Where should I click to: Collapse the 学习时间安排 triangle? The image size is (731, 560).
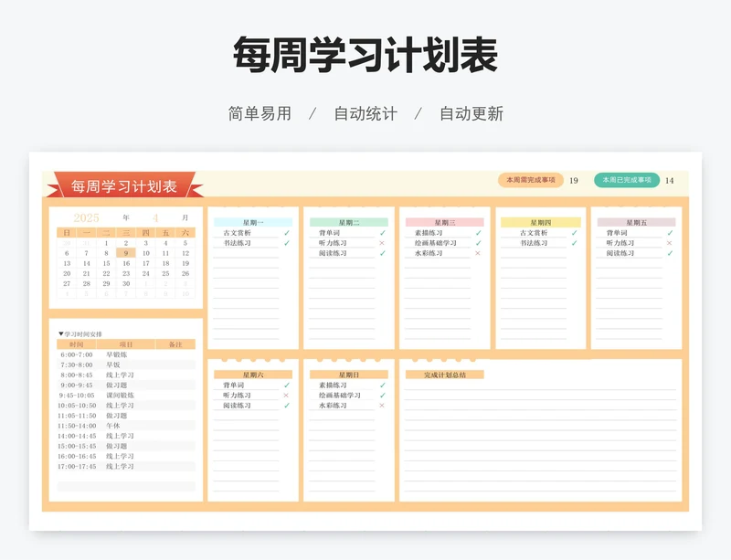click(x=60, y=333)
